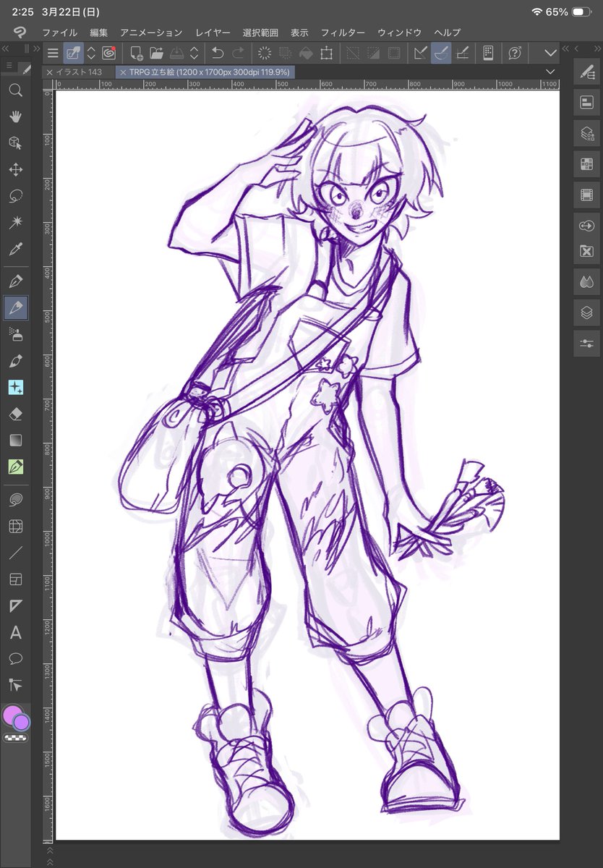
Task: Select the main pink drawing color
Action: (x=12, y=715)
